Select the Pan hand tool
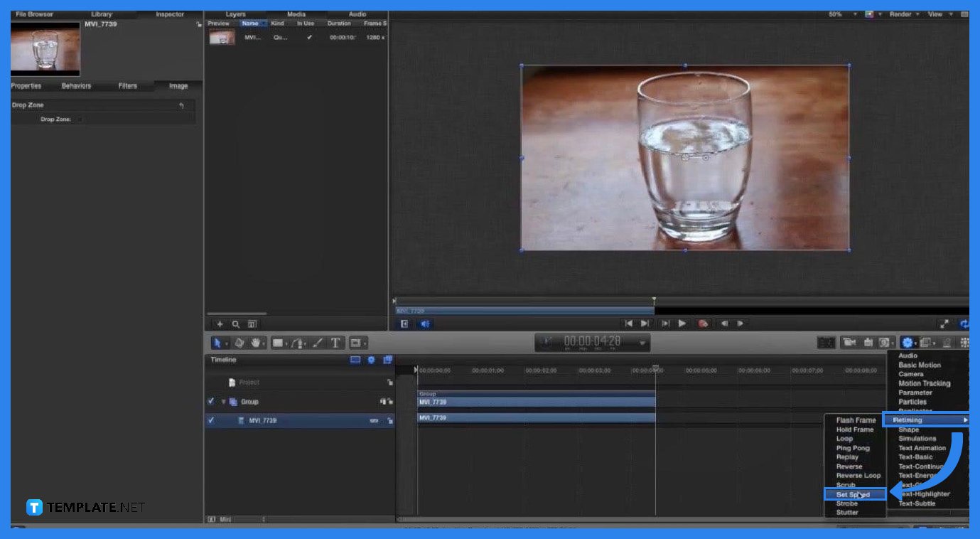 (255, 343)
